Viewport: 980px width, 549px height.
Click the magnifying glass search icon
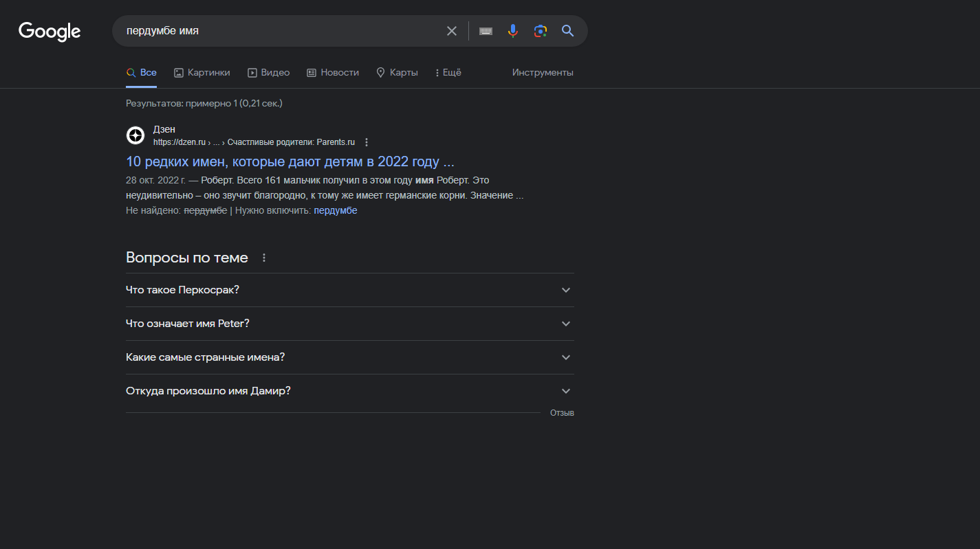coord(567,31)
